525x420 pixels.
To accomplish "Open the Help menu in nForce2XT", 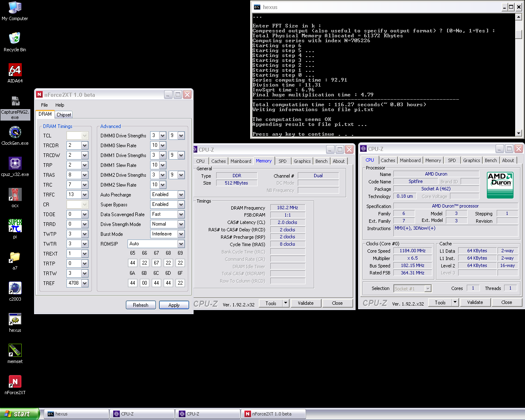I will pos(60,105).
